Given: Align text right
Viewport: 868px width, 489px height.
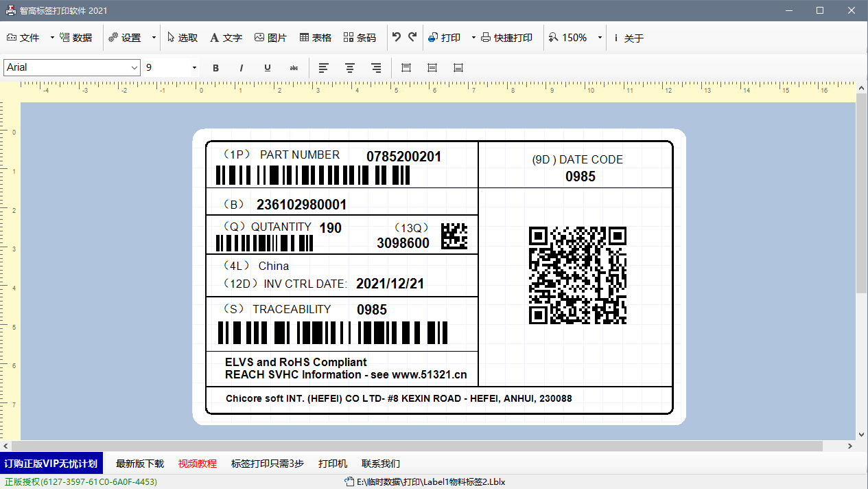Looking at the screenshot, I should tap(376, 68).
